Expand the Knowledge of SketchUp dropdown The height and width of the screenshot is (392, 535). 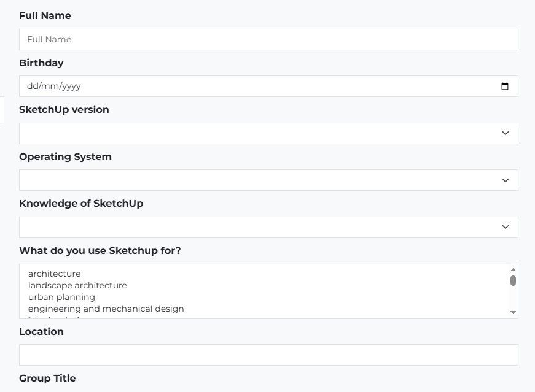point(268,227)
